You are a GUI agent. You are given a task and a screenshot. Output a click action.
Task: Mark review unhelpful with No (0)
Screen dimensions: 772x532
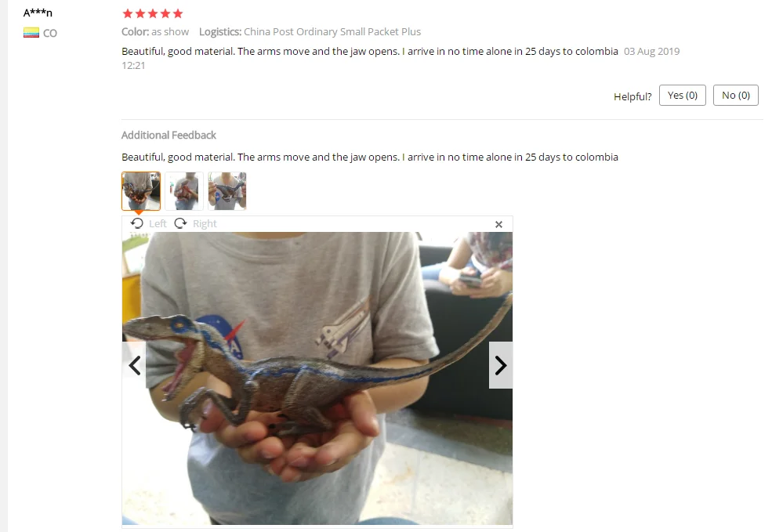tap(736, 95)
